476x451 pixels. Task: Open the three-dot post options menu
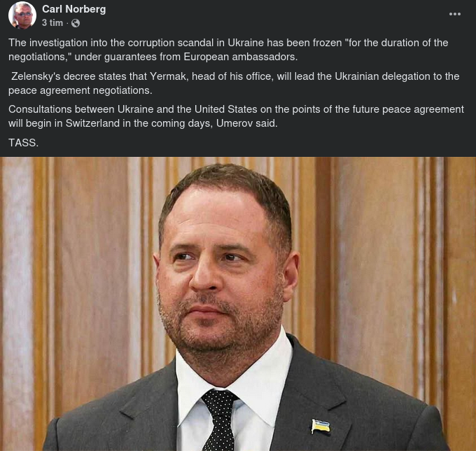(x=455, y=14)
